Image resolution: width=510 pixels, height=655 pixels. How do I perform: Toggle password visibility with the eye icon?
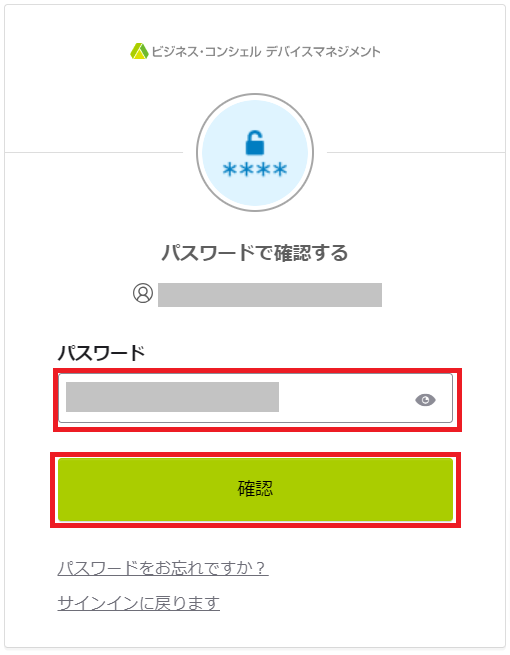click(x=425, y=400)
